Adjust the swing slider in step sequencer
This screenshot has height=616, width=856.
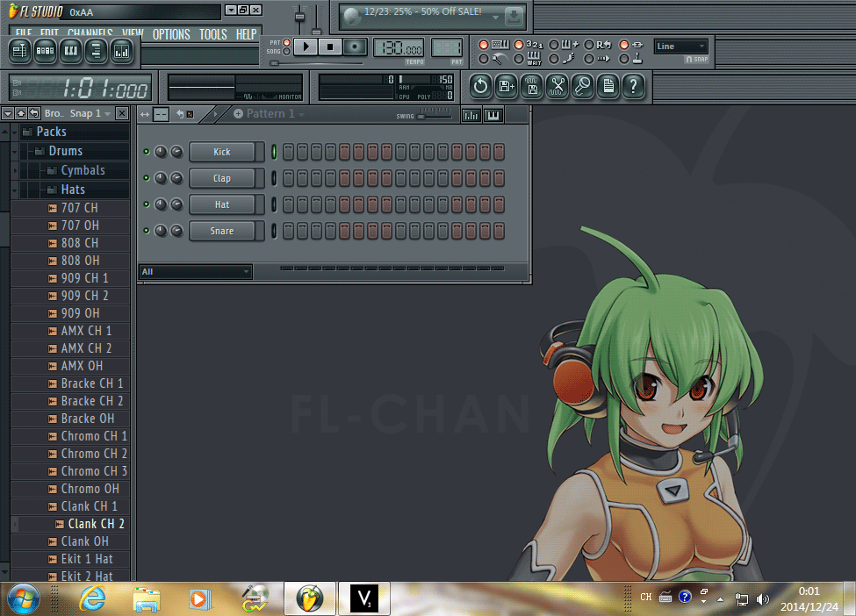pyautogui.click(x=435, y=115)
